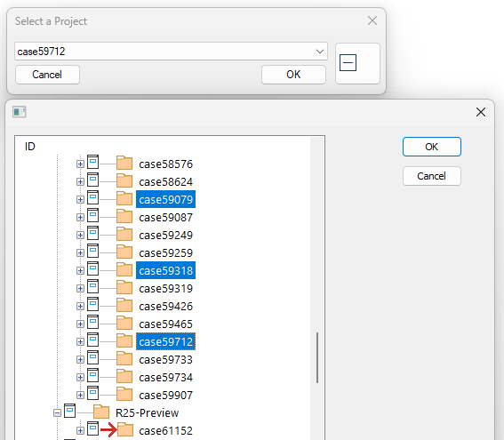The width and height of the screenshot is (504, 440).
Task: Click the folder icon beside case61152
Action: [125, 429]
